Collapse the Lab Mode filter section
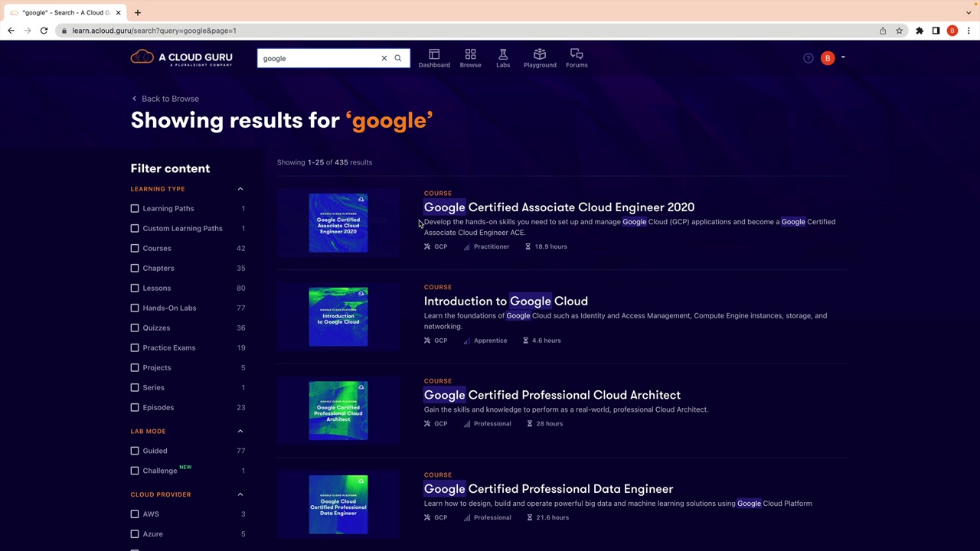The width and height of the screenshot is (980, 551). [x=240, y=432]
